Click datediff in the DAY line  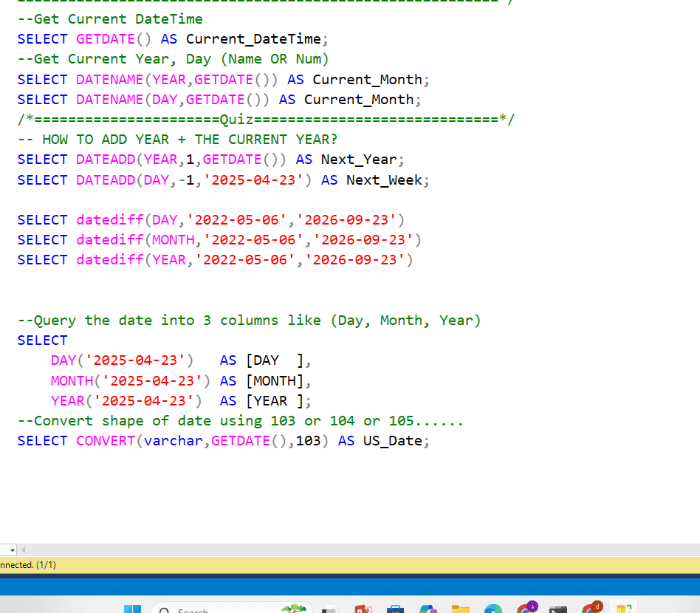[109, 220]
